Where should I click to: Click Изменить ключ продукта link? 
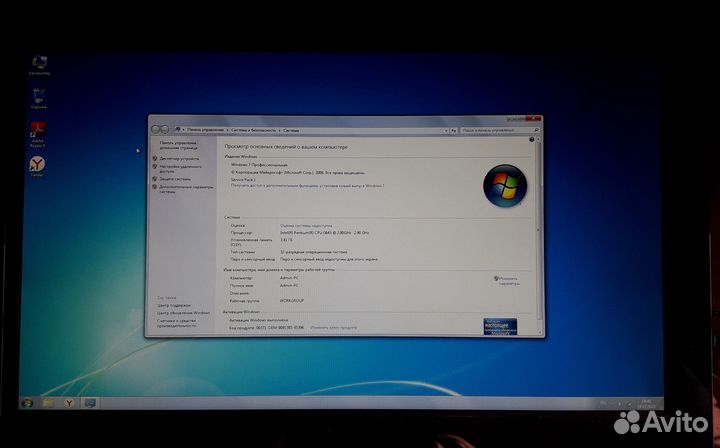333,328
